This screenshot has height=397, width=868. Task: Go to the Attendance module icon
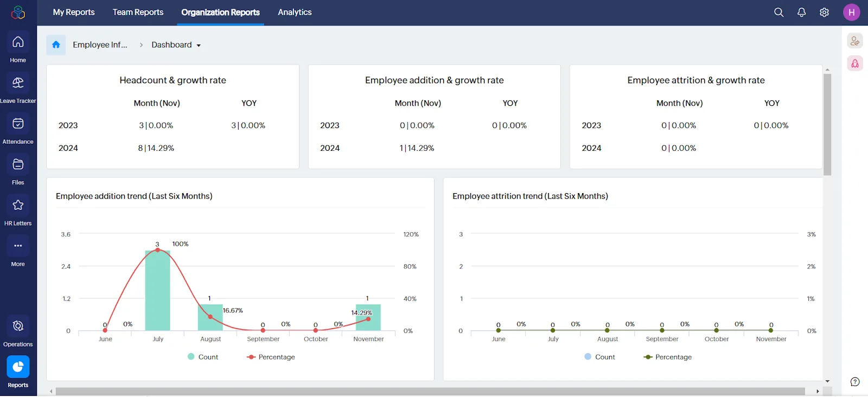18,124
